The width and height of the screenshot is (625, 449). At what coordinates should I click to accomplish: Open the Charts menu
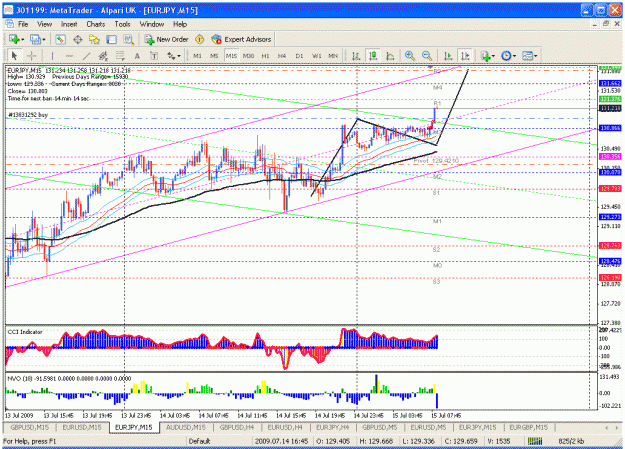point(96,24)
